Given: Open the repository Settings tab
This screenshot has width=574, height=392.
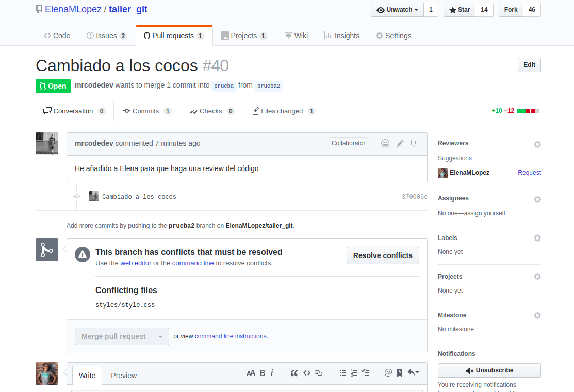Looking at the screenshot, I should tap(393, 36).
